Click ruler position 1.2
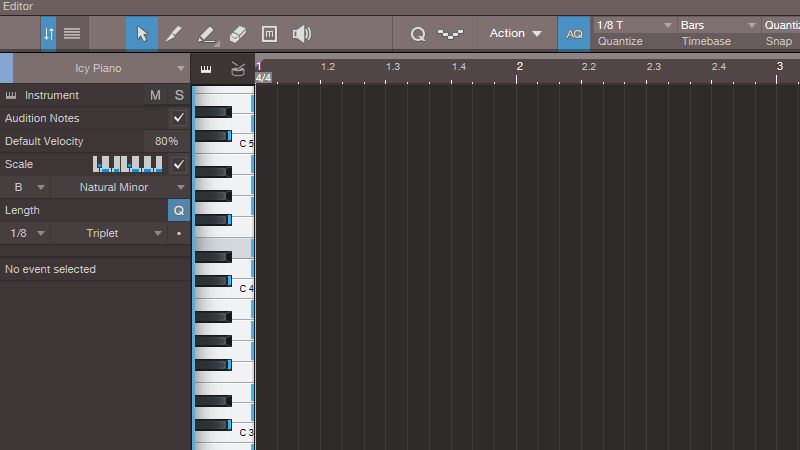800x450 pixels. pyautogui.click(x=328, y=67)
